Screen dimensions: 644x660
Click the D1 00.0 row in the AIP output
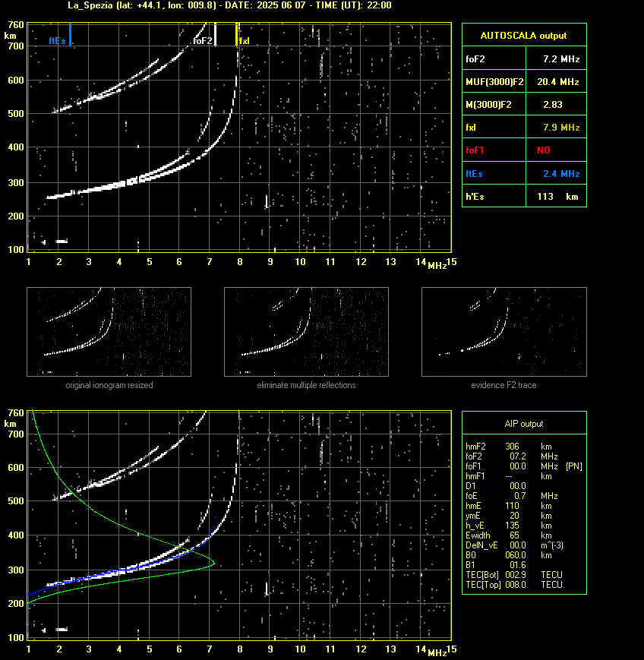coord(496,486)
